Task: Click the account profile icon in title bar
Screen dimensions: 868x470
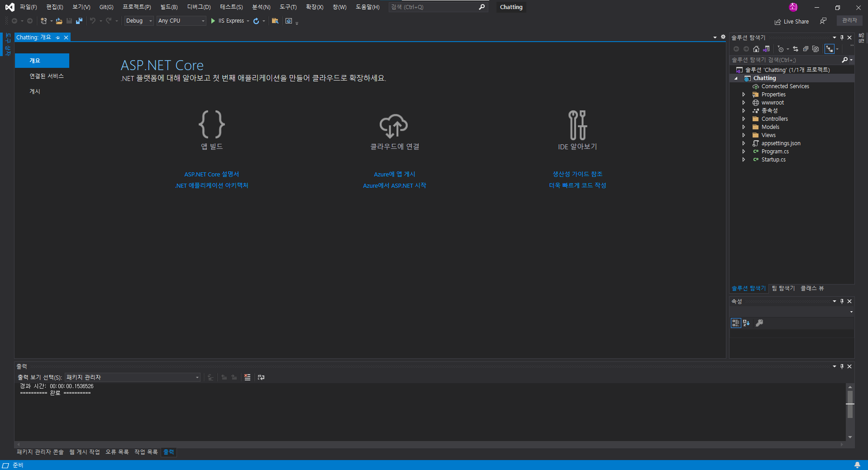Action: (x=793, y=7)
